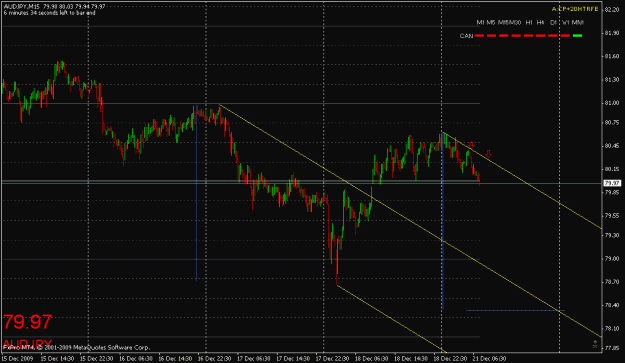
Task: Click the 80.15 price scale value
Action: 612,169
